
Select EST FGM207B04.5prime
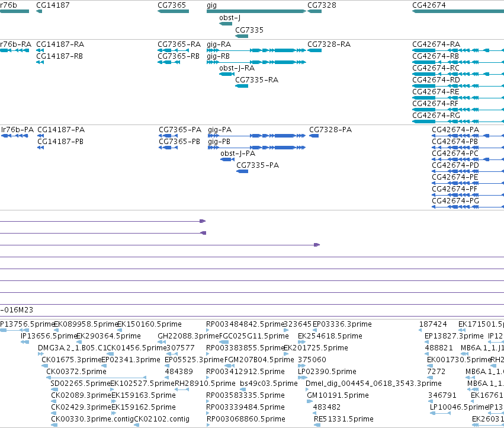pos(259,360)
